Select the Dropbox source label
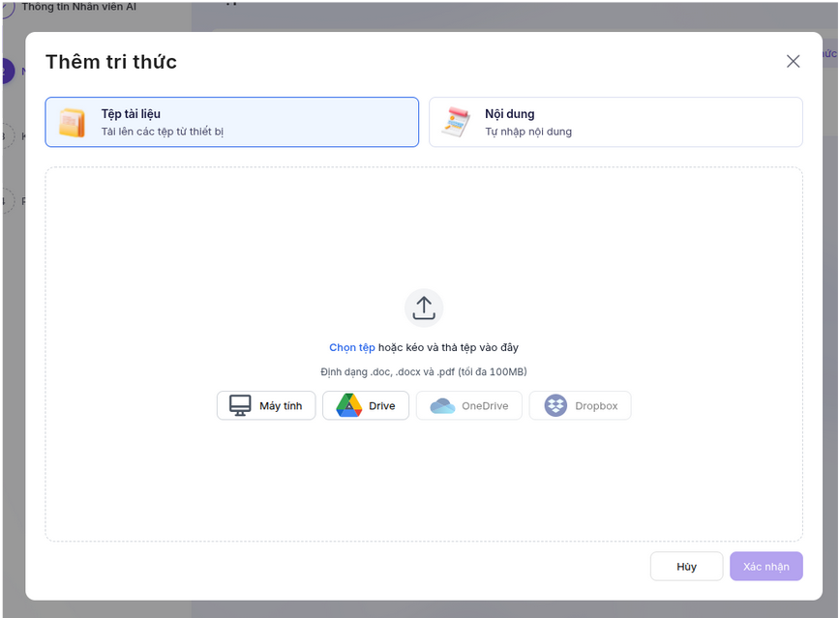 [x=596, y=406]
